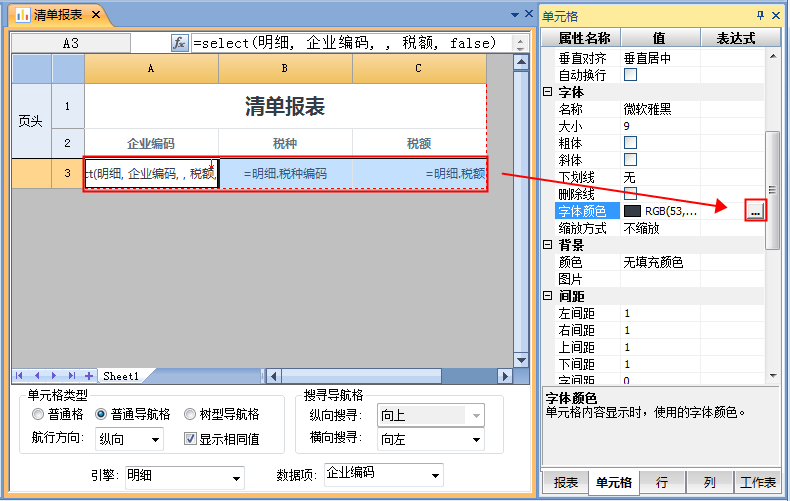Go to first sheet using navigation arrow
Screen dimensions: 790x501
[21, 376]
